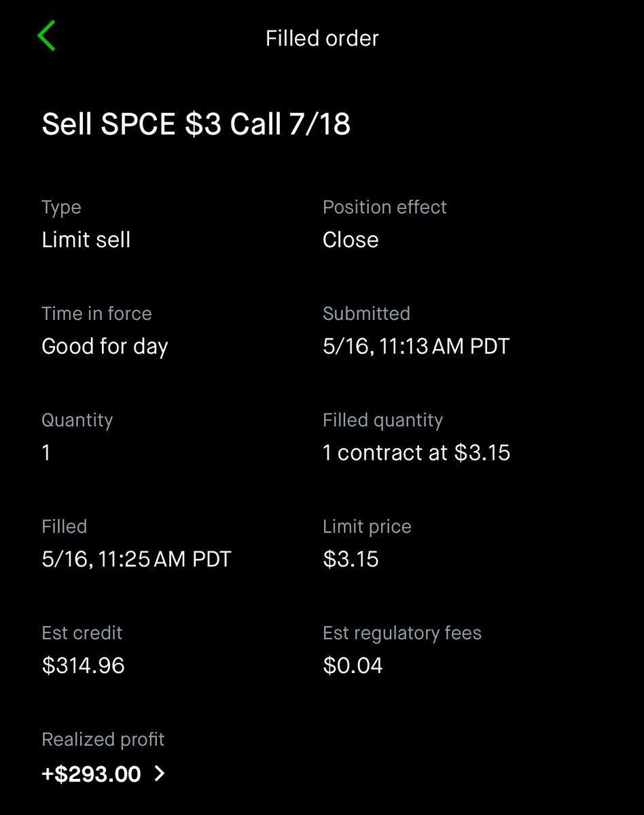Tap the filled time 5/16, 11:25 AM PDT
The width and height of the screenshot is (644, 815).
coord(137,559)
